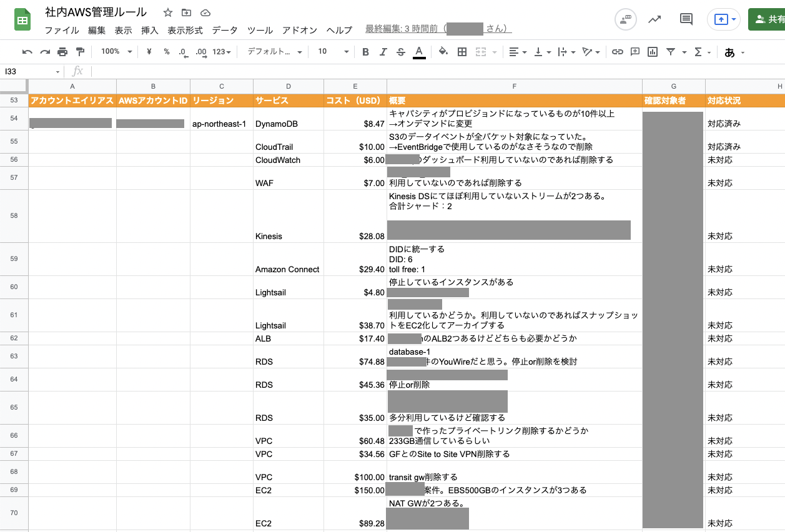The height and width of the screenshot is (532, 785).
Task: Open the 表示形式 menu
Action: tap(185, 30)
